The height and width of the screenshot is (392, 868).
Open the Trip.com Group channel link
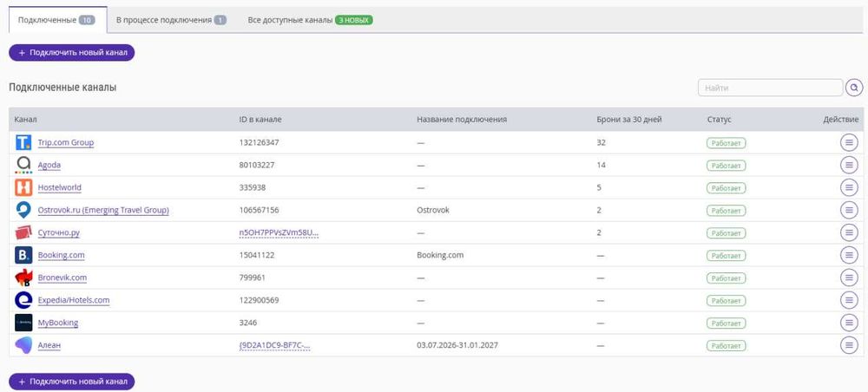[x=66, y=142]
